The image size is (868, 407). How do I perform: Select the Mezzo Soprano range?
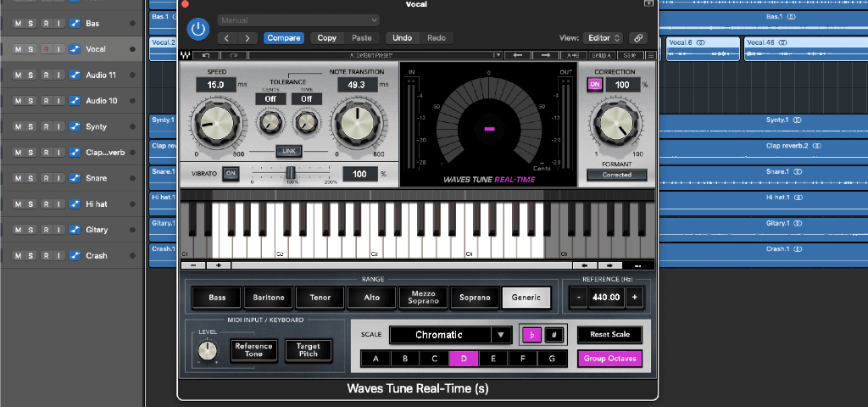(423, 298)
